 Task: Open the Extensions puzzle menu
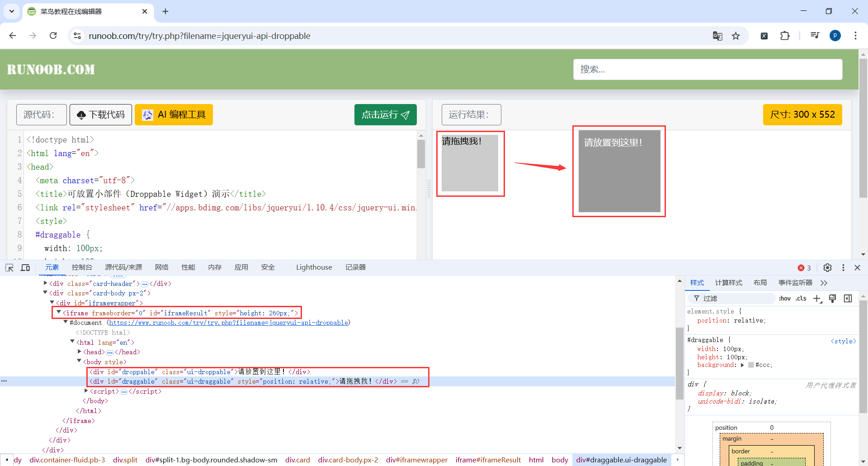[785, 36]
